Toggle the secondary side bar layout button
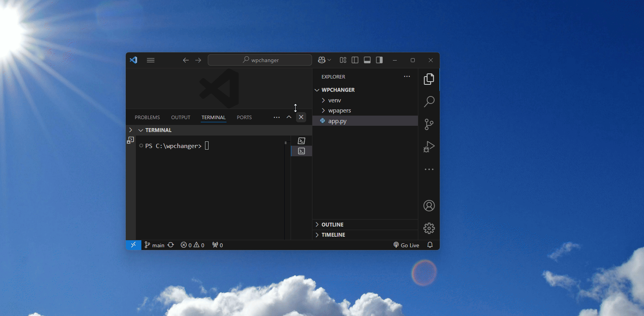This screenshot has height=316, width=644. [379, 60]
